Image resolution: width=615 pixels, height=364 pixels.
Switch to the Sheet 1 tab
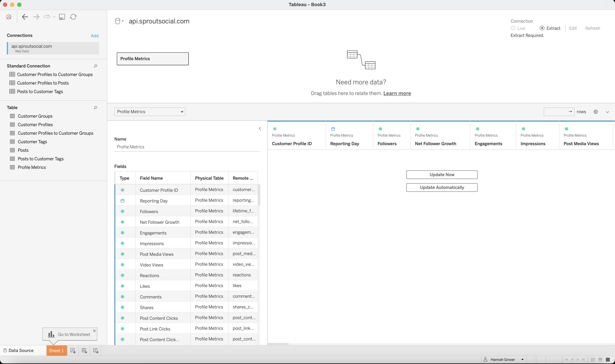click(x=56, y=350)
